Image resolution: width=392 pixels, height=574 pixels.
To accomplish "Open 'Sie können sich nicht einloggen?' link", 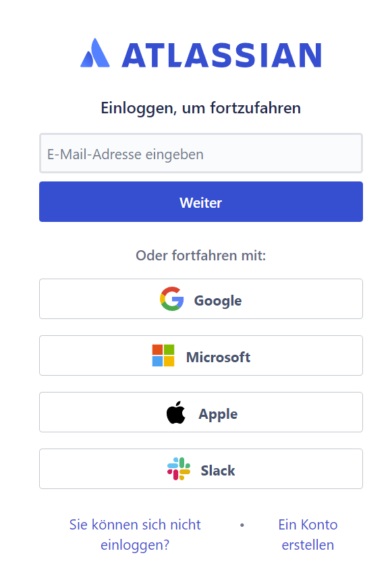I will (x=135, y=535).
